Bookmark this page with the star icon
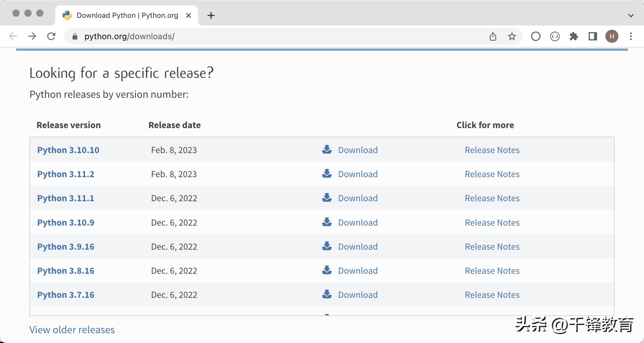The image size is (644, 343). [512, 37]
